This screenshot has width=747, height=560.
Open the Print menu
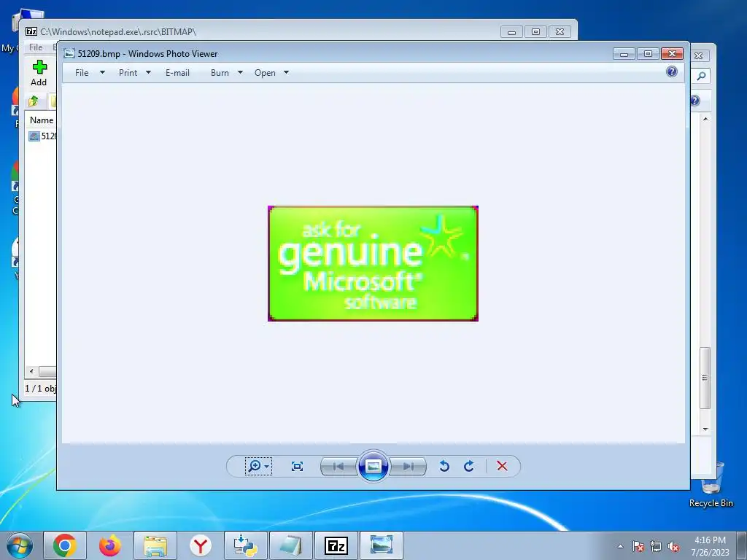pyautogui.click(x=128, y=73)
